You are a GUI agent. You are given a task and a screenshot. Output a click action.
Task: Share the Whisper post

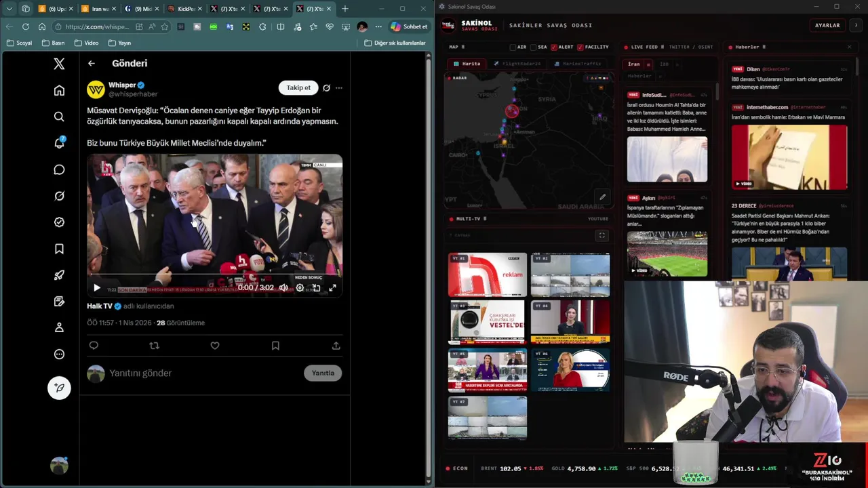336,346
